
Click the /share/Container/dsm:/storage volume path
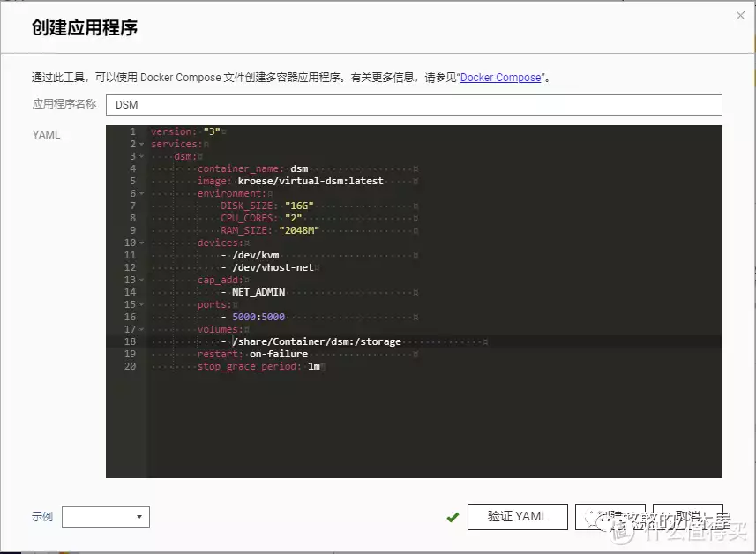tap(317, 341)
